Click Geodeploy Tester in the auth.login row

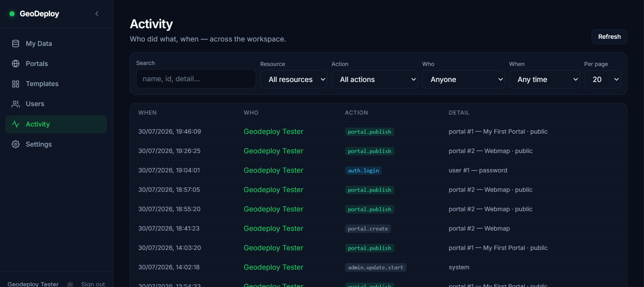point(273,170)
